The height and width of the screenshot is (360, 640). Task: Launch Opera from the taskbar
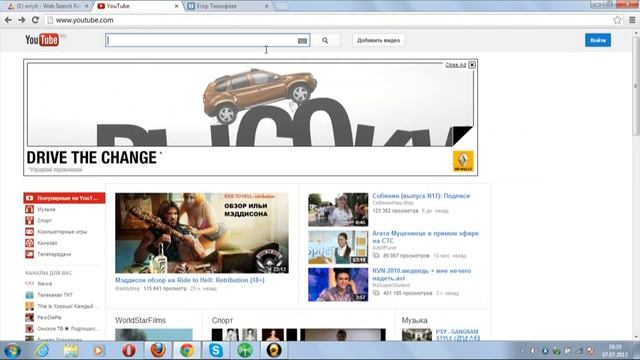point(129,351)
